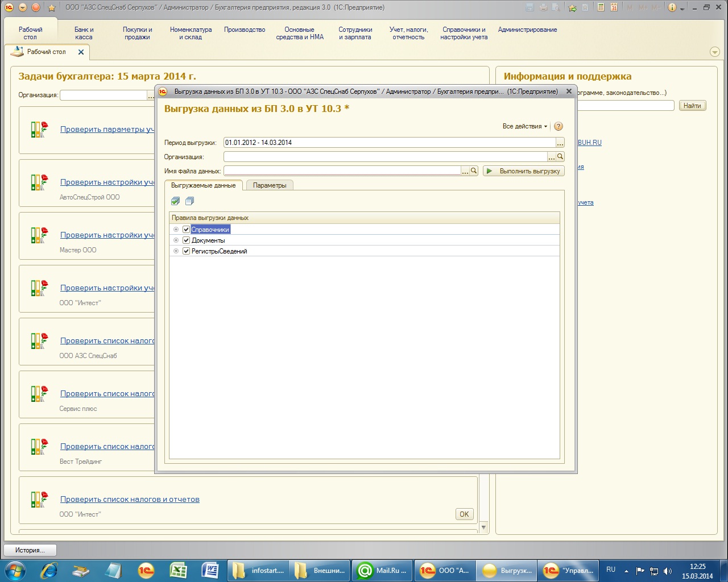The height and width of the screenshot is (582, 728).
Task: Open file chooser ellipsis for Имя файла данных
Action: (465, 171)
